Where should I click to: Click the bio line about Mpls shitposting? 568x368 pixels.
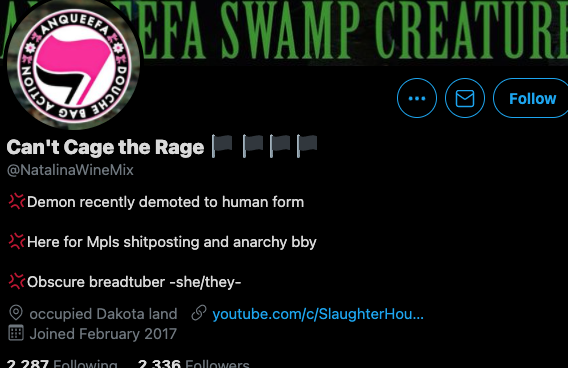click(163, 242)
